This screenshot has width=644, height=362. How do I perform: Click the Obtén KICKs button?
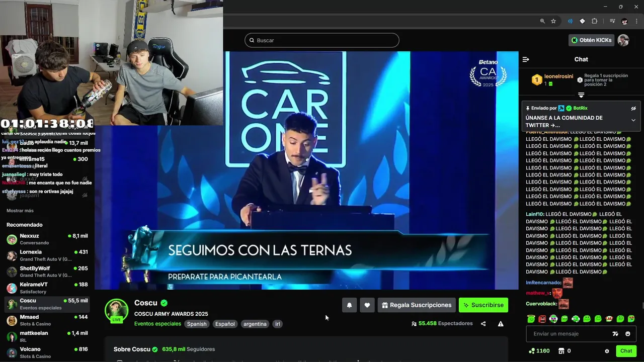[x=592, y=40]
